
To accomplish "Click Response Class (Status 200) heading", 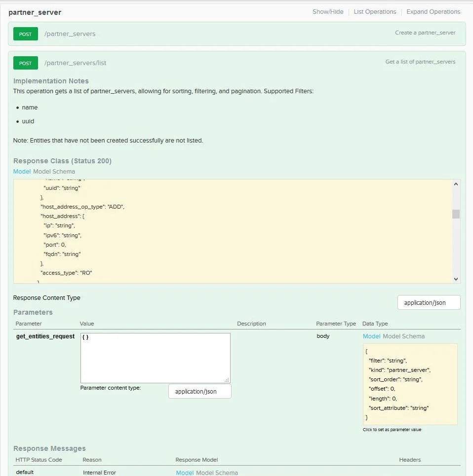I will [x=62, y=161].
